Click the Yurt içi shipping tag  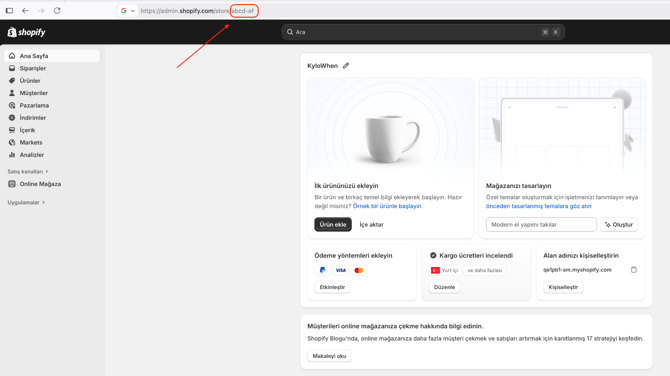click(445, 270)
